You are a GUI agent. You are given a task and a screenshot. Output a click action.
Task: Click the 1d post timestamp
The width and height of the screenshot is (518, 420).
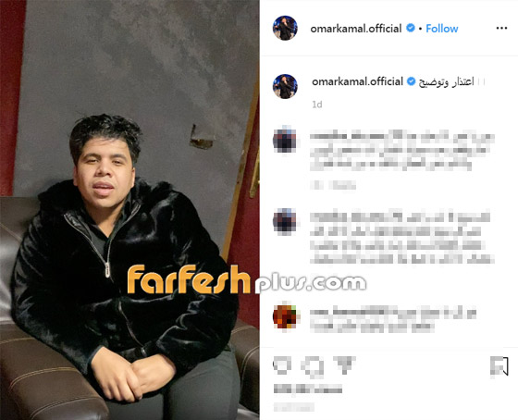pos(317,105)
